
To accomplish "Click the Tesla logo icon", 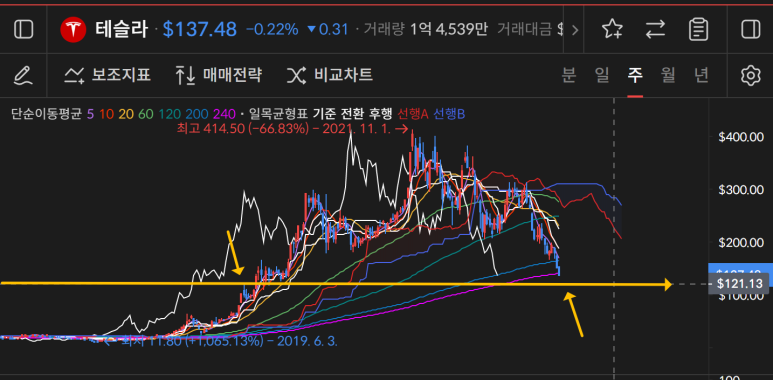I will (73, 30).
